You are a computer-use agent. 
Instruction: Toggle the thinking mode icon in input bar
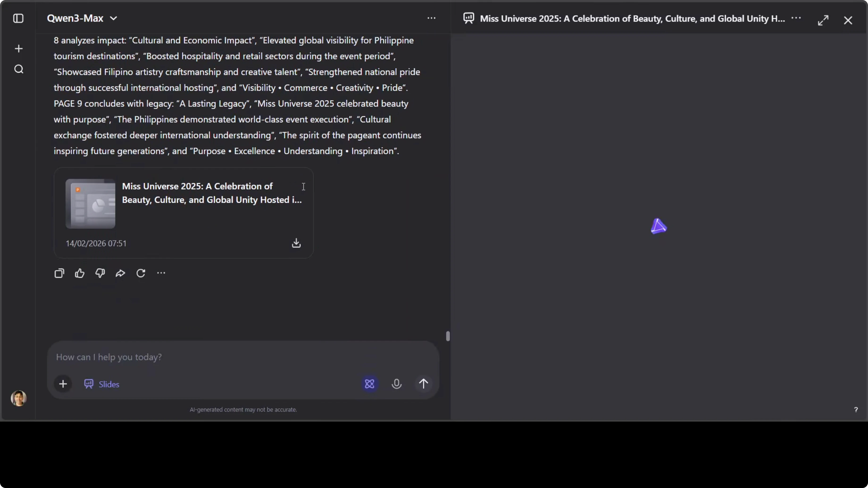point(370,384)
